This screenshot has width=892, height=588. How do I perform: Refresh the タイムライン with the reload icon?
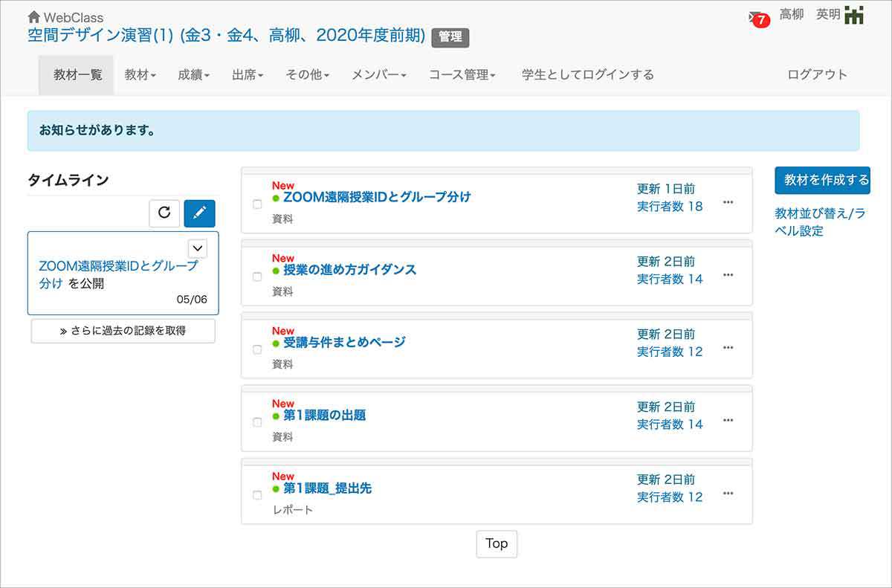coord(164,213)
